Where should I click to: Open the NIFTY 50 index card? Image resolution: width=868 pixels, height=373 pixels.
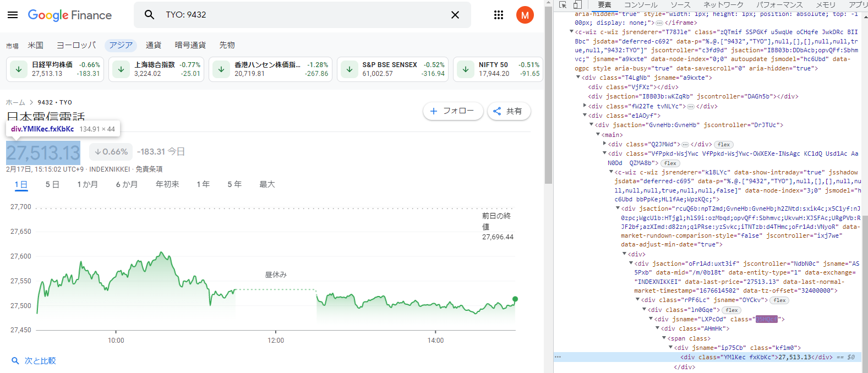pyautogui.click(x=498, y=69)
